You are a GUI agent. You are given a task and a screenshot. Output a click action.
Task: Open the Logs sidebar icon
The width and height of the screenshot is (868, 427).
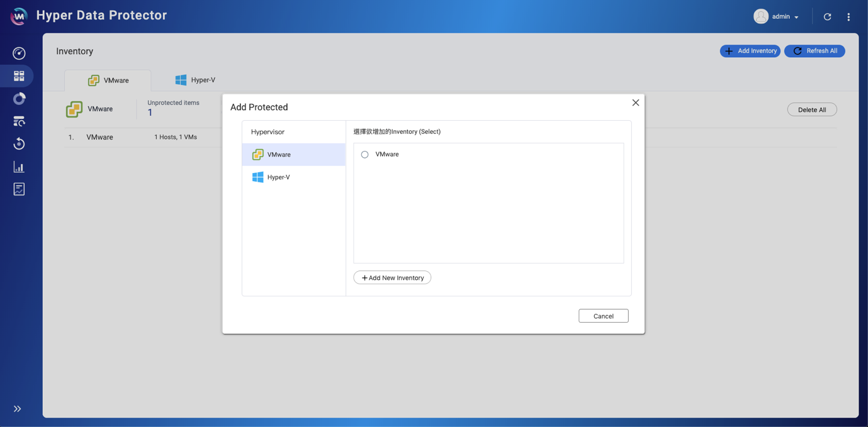coord(19,189)
